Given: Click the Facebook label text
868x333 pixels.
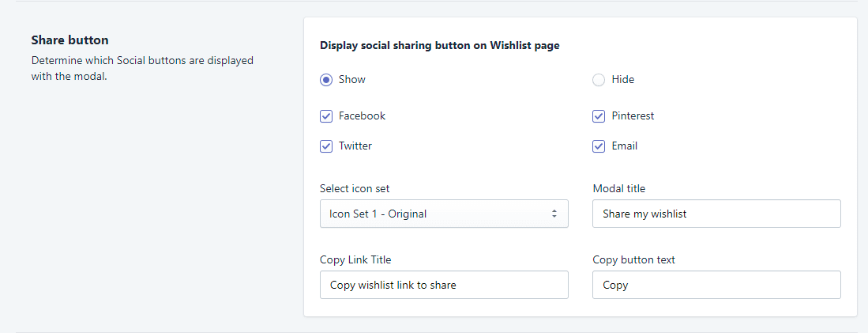Looking at the screenshot, I should 362,116.
